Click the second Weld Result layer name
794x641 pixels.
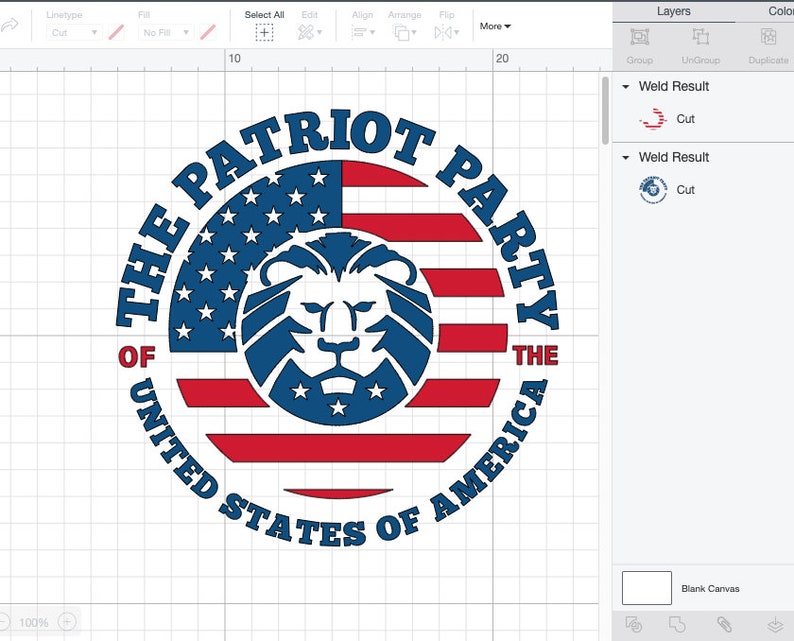coord(673,157)
